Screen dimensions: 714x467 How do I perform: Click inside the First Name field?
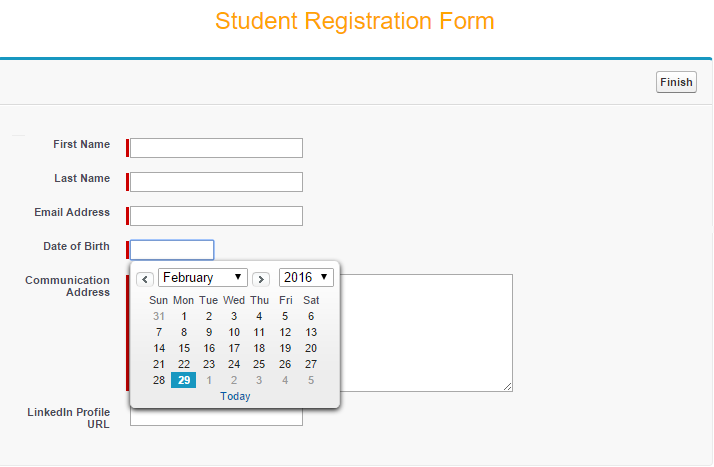(216, 148)
